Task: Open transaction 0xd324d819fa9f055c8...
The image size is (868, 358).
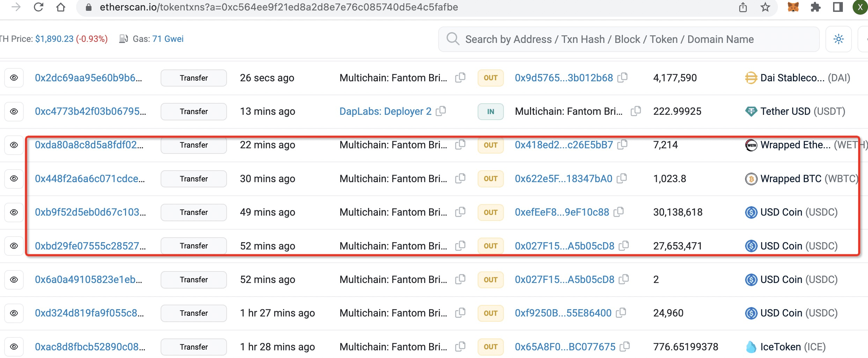Action: tap(89, 313)
